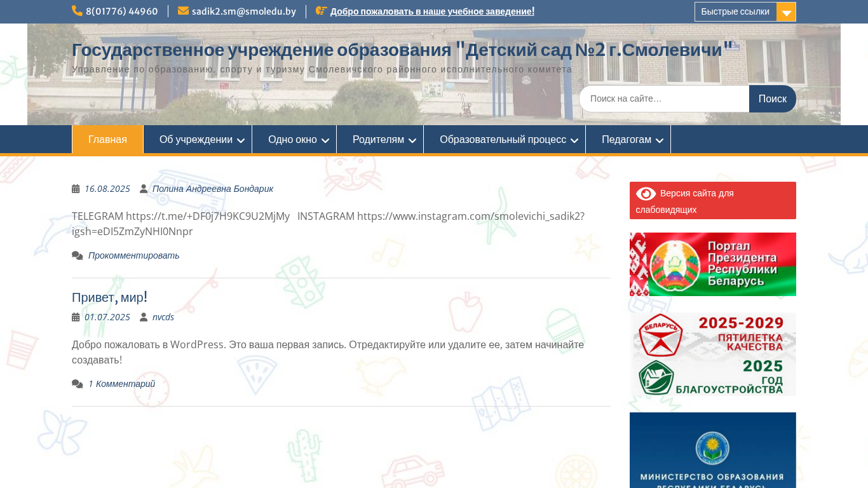This screenshot has height=488, width=868.
Task: Click the comments icon beside Прокомментировать
Action: pyautogui.click(x=78, y=255)
